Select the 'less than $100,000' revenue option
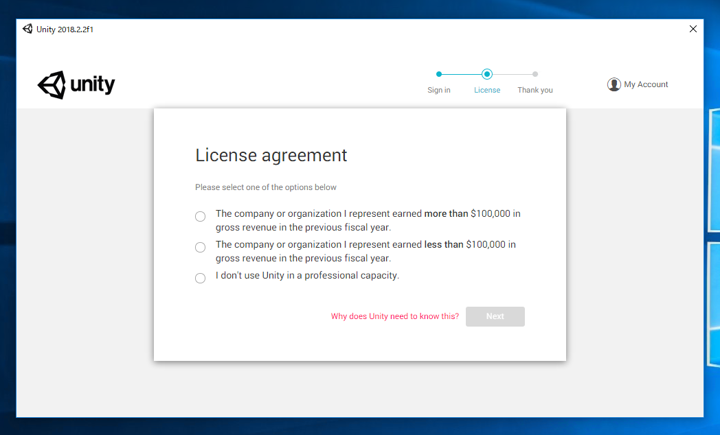720x435 pixels. 200,247
